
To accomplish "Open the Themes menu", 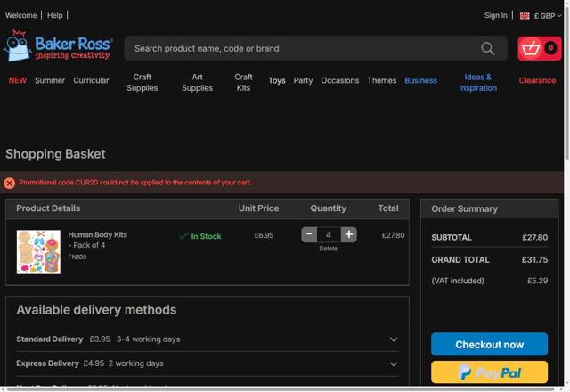I will pyautogui.click(x=382, y=80).
